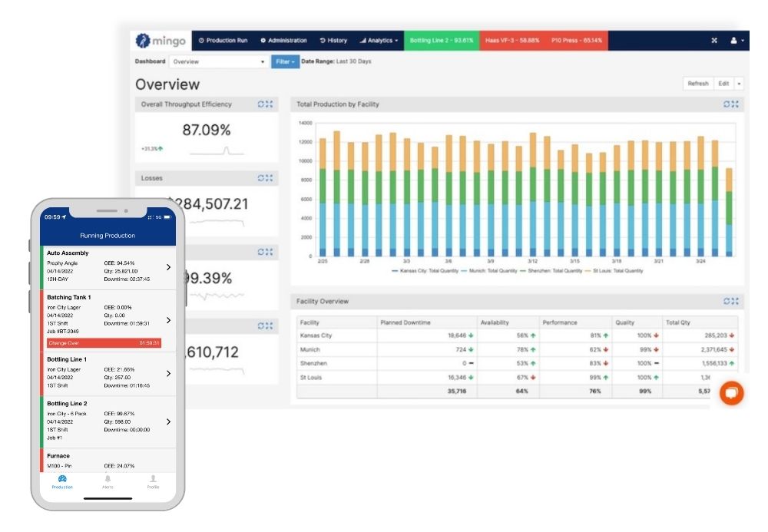
Task: Tap Profile icon on phone
Action: pos(154,481)
